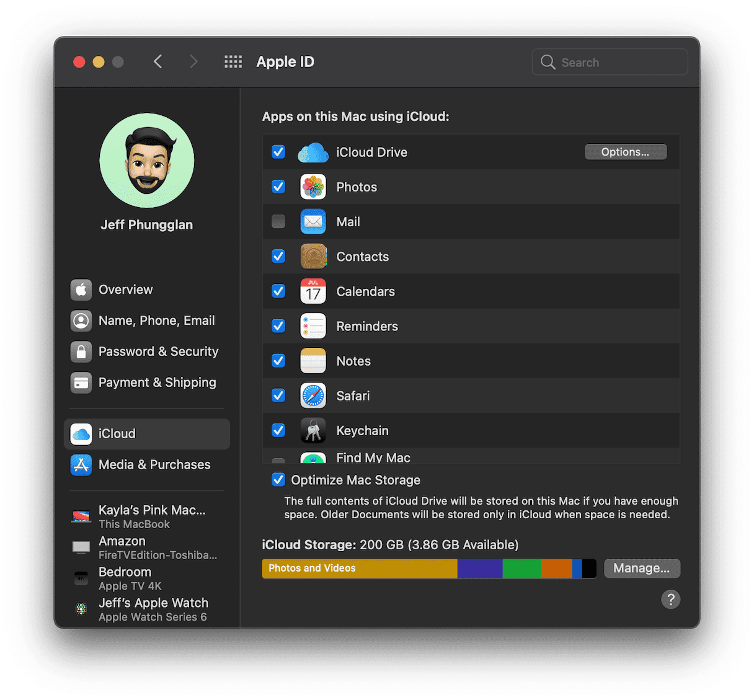Open Payment & Shipping settings
Image resolution: width=754 pixels, height=700 pixels.
[x=157, y=383]
